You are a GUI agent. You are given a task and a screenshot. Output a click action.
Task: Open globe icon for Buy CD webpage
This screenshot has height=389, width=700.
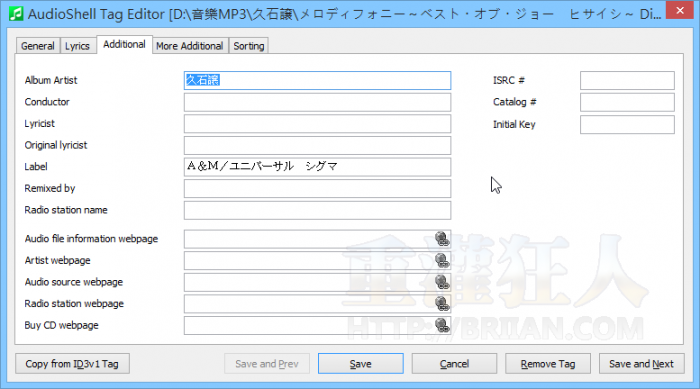point(442,325)
